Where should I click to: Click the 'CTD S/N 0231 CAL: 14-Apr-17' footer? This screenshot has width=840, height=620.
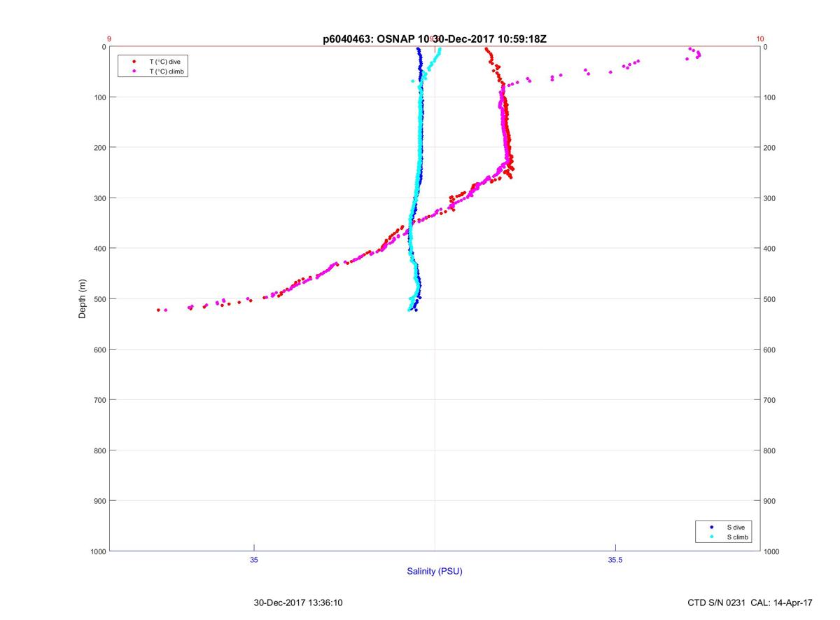click(x=750, y=602)
